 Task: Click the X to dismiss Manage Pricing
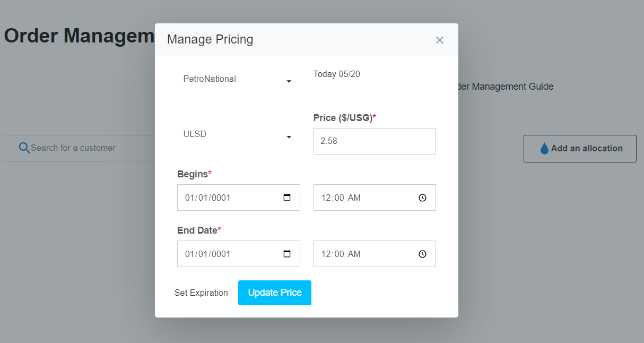click(439, 40)
